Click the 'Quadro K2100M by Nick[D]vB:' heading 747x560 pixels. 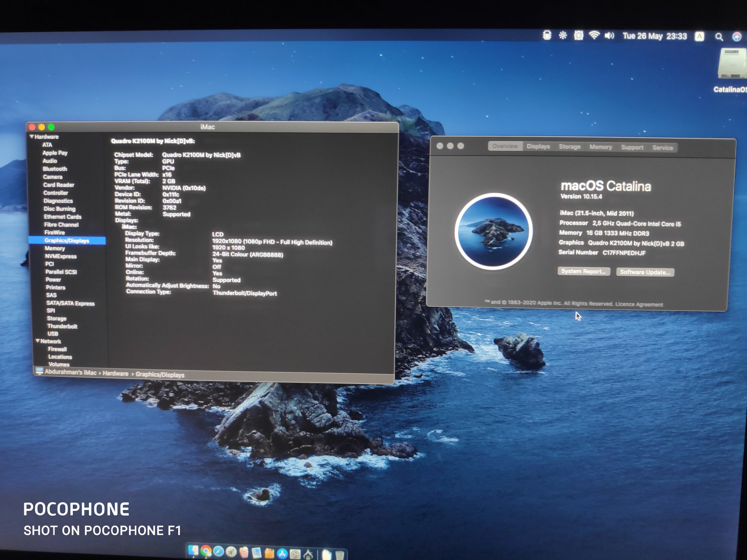pyautogui.click(x=153, y=141)
